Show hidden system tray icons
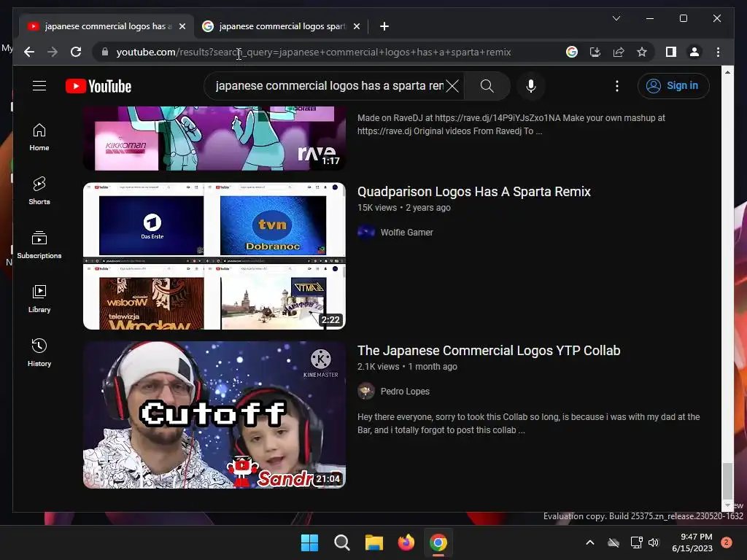The image size is (747, 560). (x=589, y=542)
